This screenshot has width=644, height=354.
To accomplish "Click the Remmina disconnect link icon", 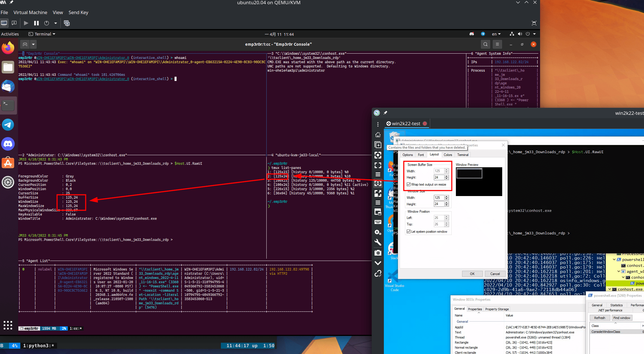I will tap(378, 273).
